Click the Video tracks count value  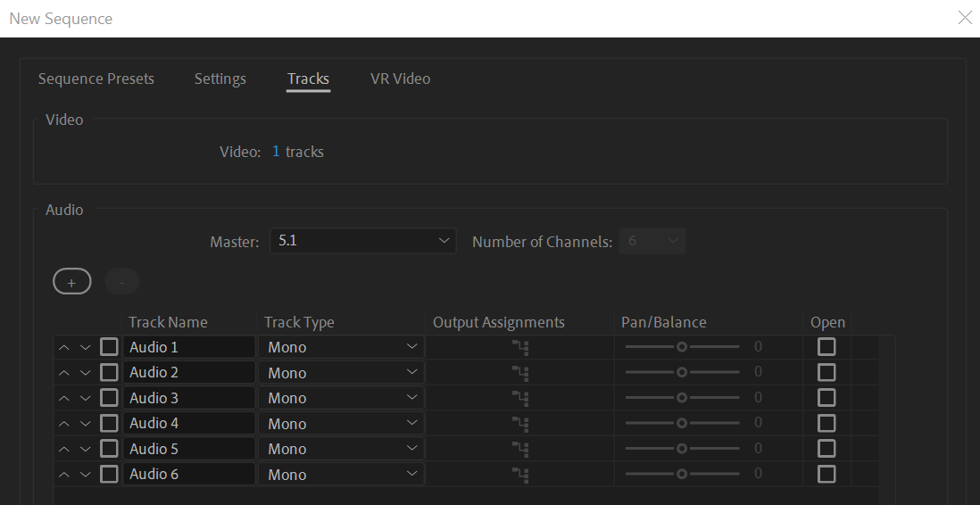tap(276, 152)
